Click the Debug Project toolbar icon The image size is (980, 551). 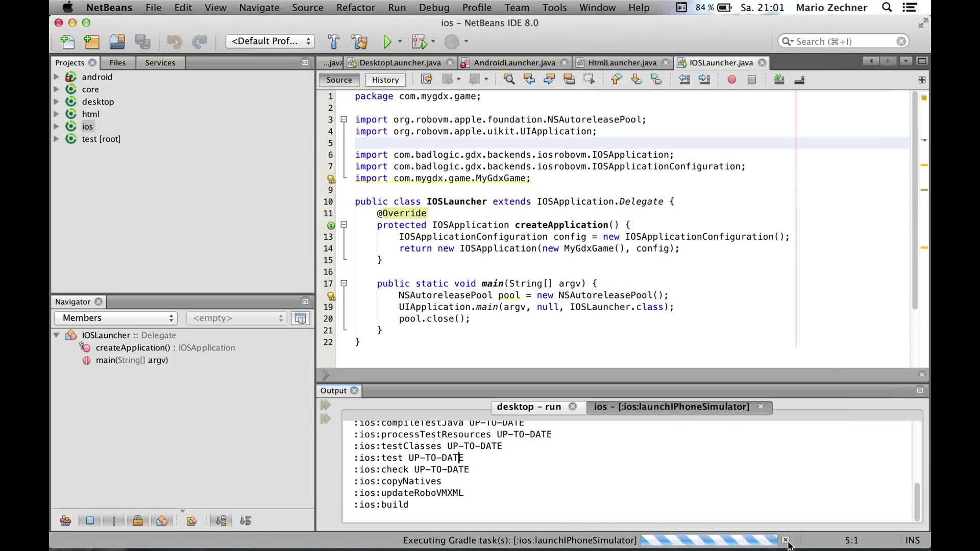[x=419, y=41]
